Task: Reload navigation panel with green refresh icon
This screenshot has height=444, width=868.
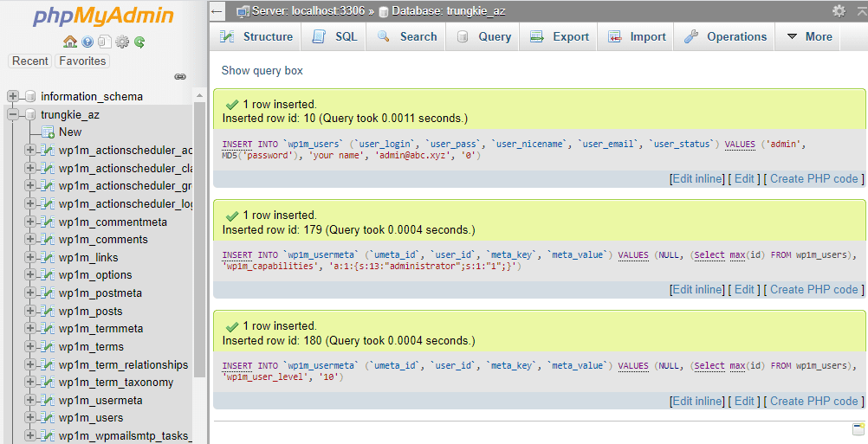Action: click(x=139, y=42)
